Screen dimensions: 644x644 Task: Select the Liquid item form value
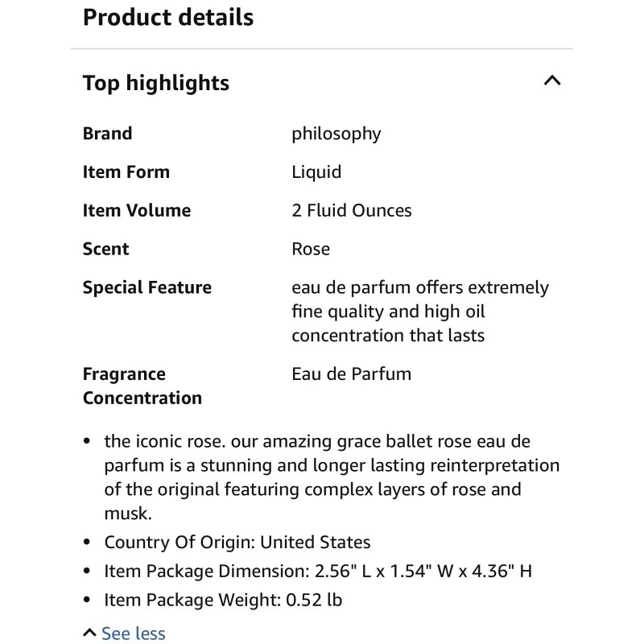pos(316,172)
